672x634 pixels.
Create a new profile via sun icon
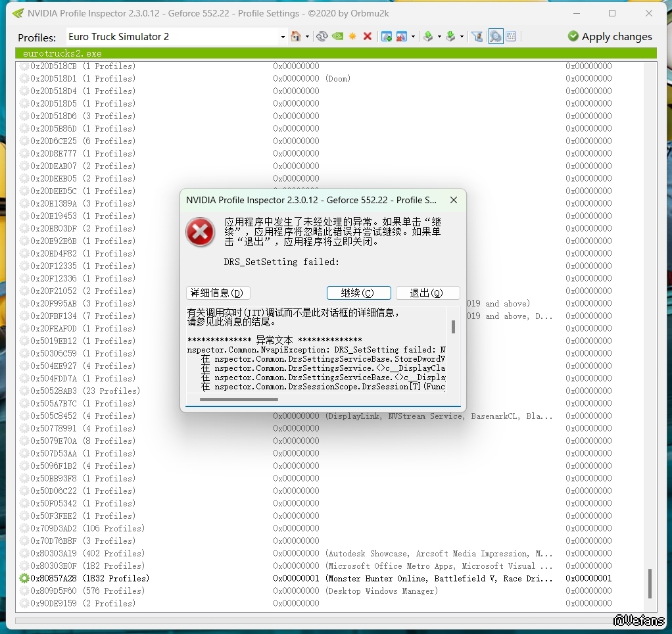click(x=352, y=36)
